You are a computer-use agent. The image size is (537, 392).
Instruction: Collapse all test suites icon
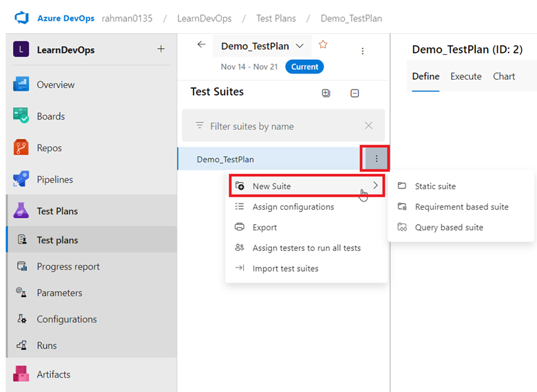355,93
